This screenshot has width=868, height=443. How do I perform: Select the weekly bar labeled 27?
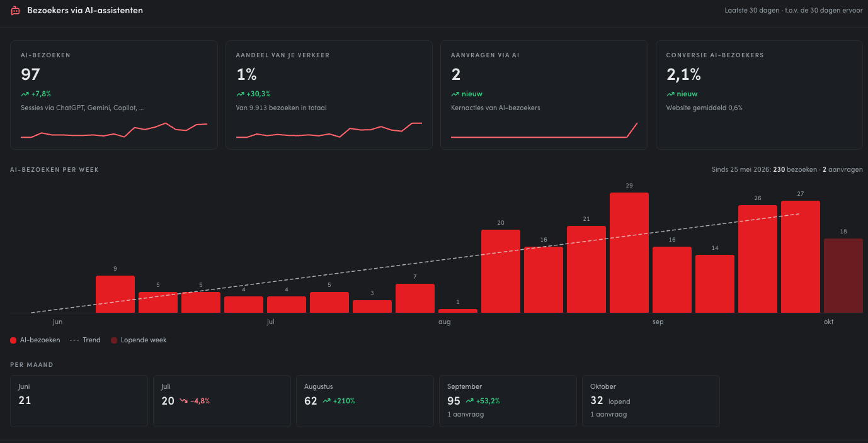801,257
